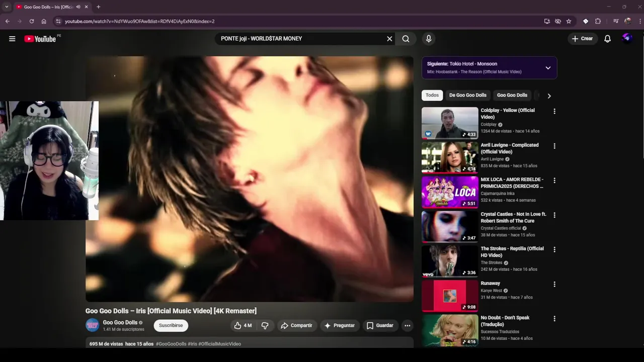
Task: Bookmark this page with star icon
Action: 569,21
